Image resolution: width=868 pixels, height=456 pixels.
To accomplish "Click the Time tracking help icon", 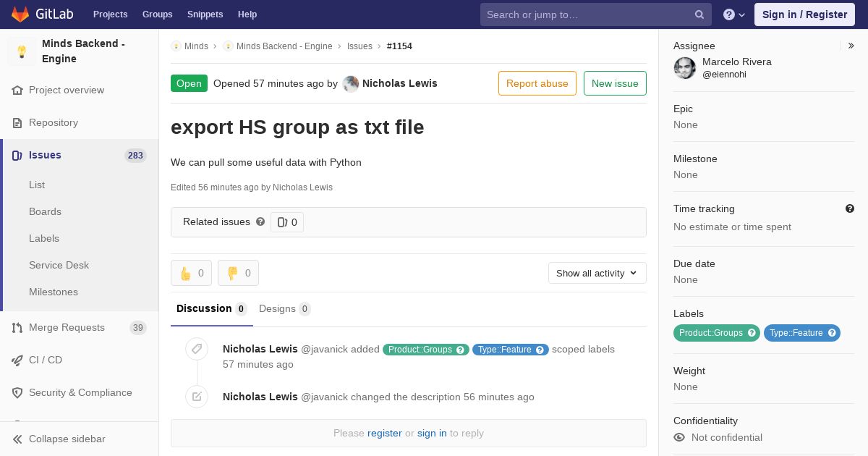I will (850, 208).
